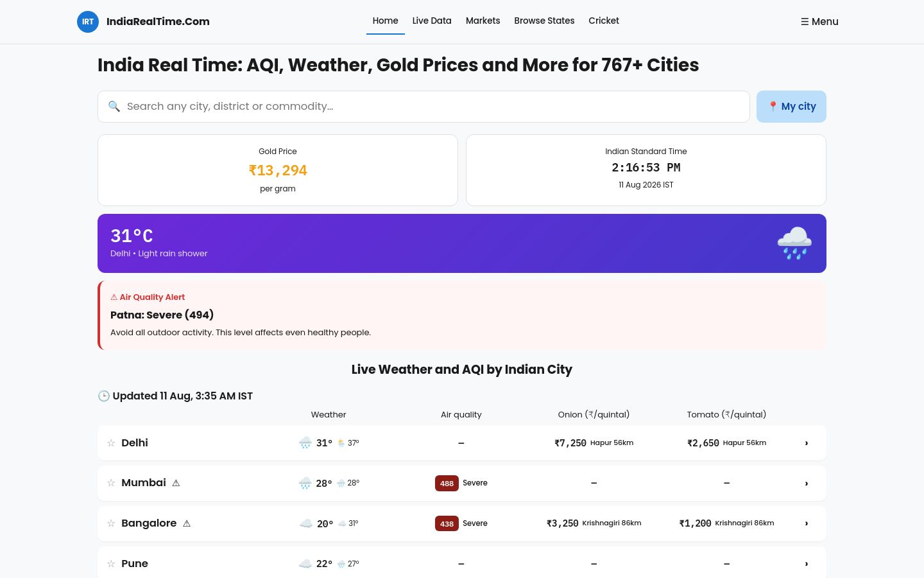Viewport: 924px width, 578px height.
Task: Click Bangalore row cloud weather icon
Action: coord(306,523)
